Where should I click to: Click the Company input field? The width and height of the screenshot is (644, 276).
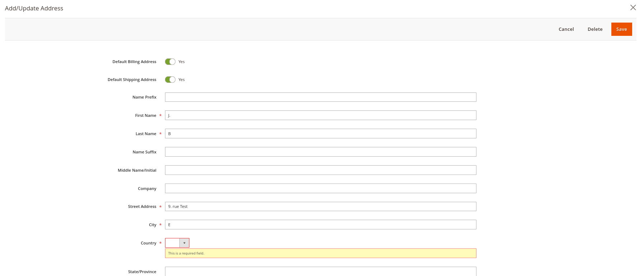[320, 188]
